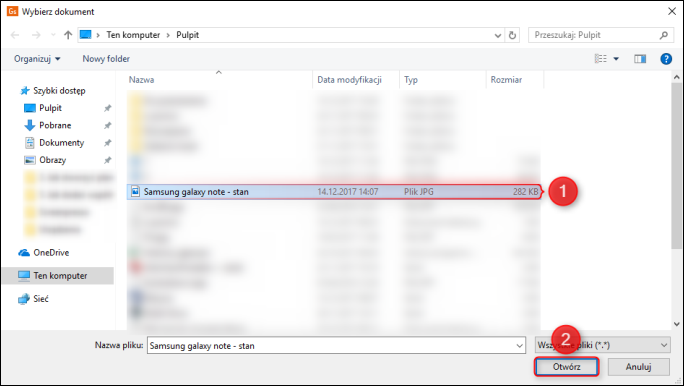This screenshot has width=684, height=386.
Task: Create a Nowy folder
Action: tap(106, 58)
